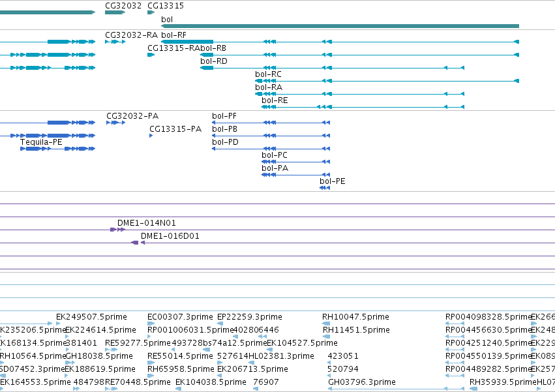This screenshot has height=392, width=555.
Task: Select the long teal bol gene bar
Action: point(340,26)
